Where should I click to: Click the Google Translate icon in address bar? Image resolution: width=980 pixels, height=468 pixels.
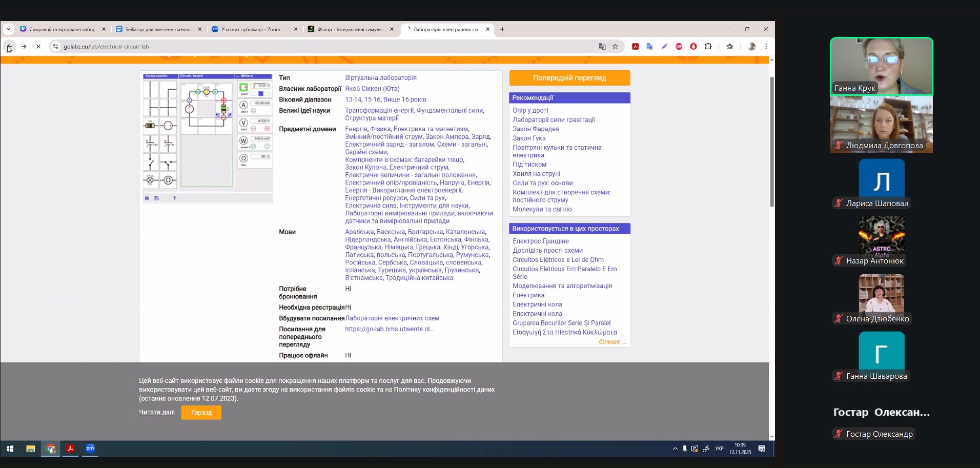point(602,47)
